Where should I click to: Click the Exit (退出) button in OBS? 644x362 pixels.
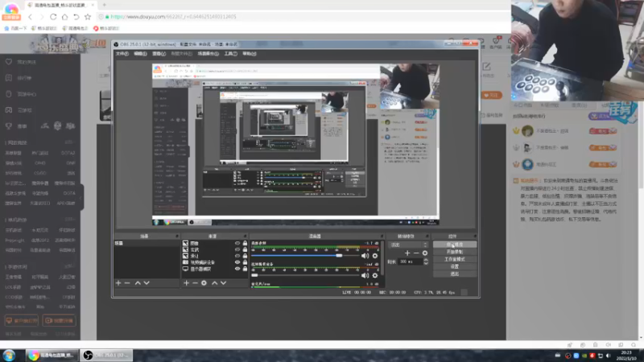pyautogui.click(x=455, y=274)
